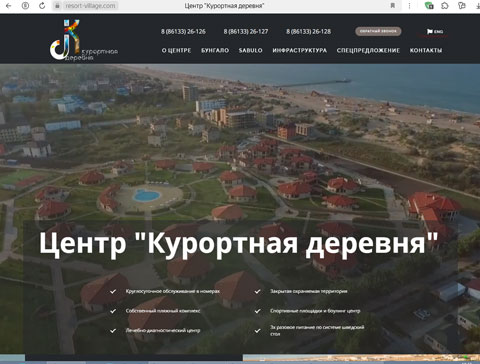Open the ИНФРАСТРУКТУРА menu item
The image size is (480, 364).
300,50
